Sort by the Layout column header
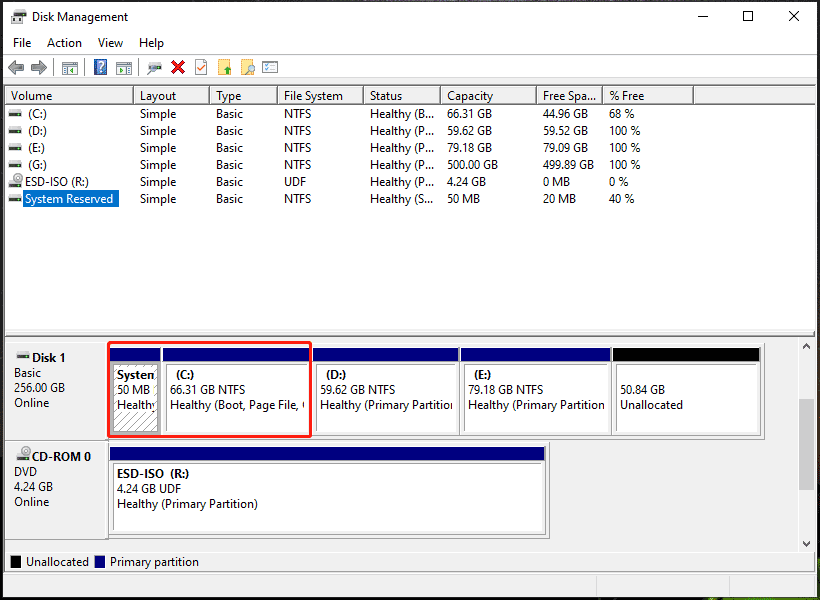The height and width of the screenshot is (600, 820). click(172, 96)
